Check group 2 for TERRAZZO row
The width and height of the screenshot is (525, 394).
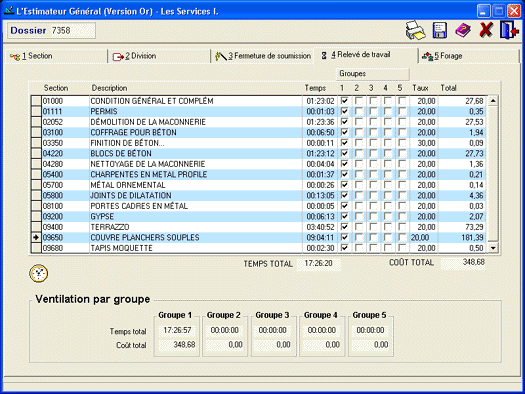click(359, 227)
